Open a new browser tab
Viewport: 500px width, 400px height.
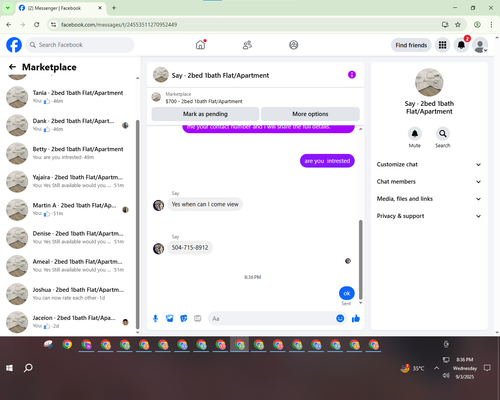pos(114,8)
